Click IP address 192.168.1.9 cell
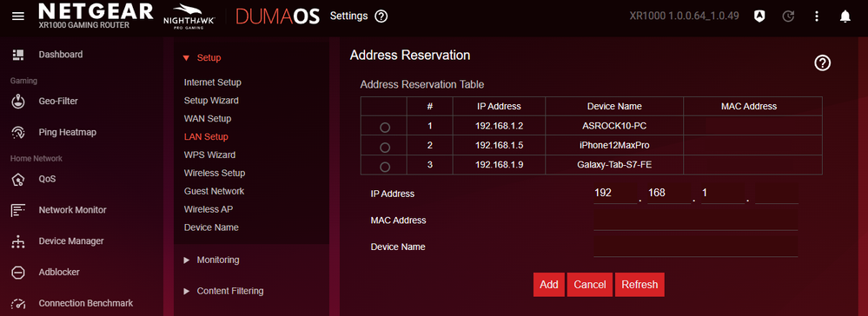Viewport: 868px width, 316px height. click(x=499, y=165)
